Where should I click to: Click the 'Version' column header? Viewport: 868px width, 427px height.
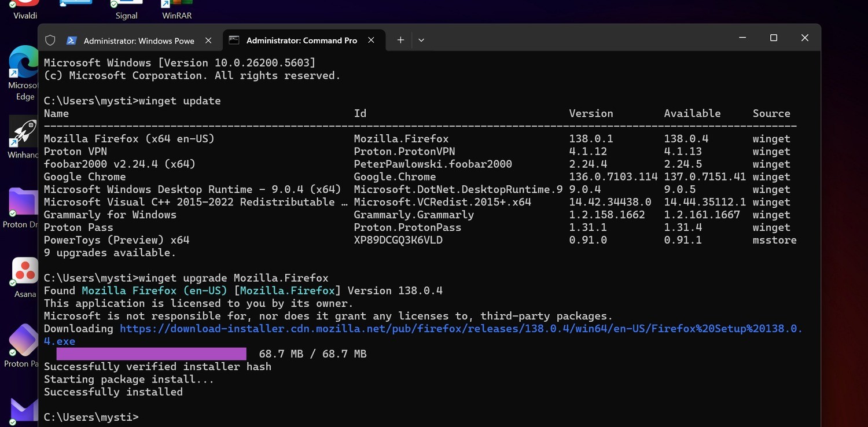591,113
